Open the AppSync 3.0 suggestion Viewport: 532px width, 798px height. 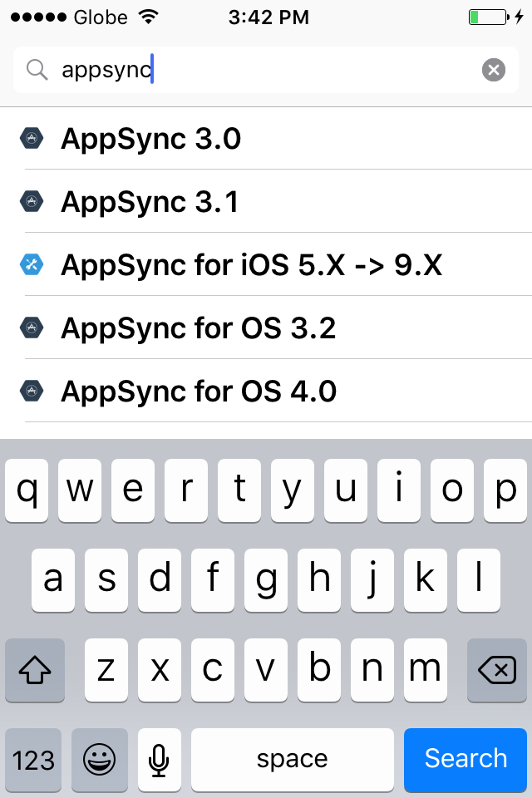click(x=150, y=138)
